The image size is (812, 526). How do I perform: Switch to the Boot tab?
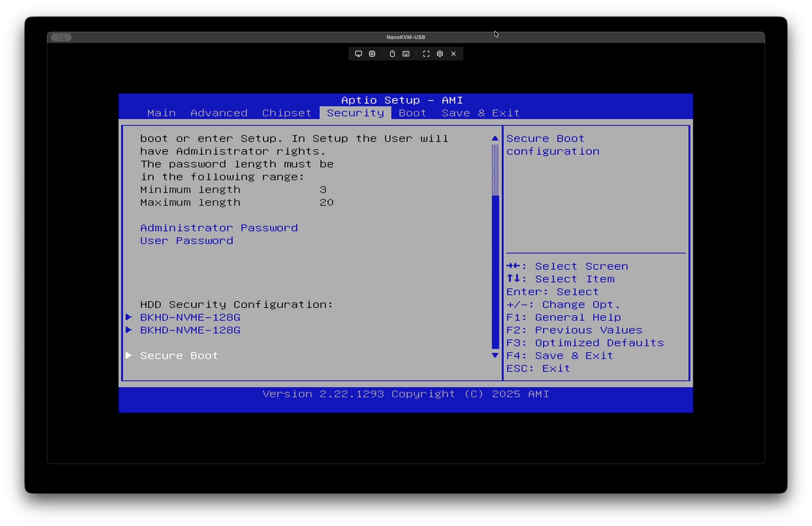[412, 113]
